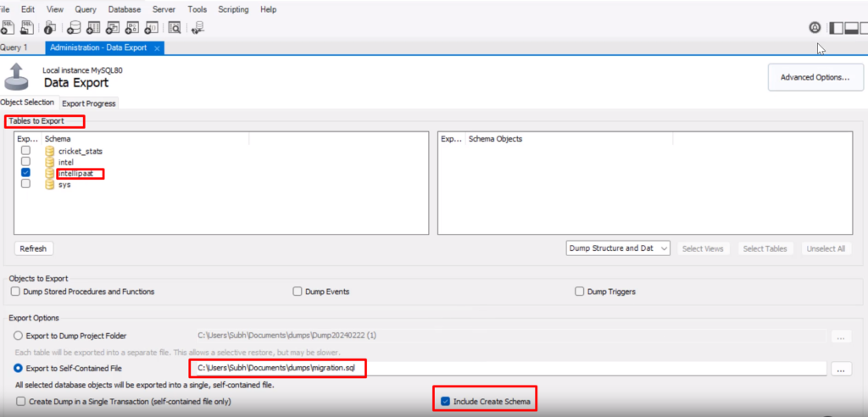Enable Dump Stored Procedures and Functions

click(16, 292)
